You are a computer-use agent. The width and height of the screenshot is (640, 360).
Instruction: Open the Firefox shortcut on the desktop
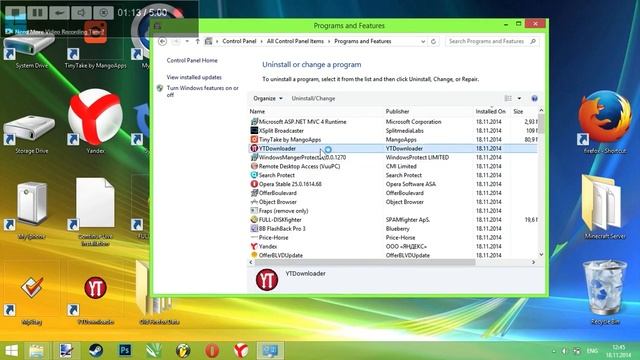604,117
